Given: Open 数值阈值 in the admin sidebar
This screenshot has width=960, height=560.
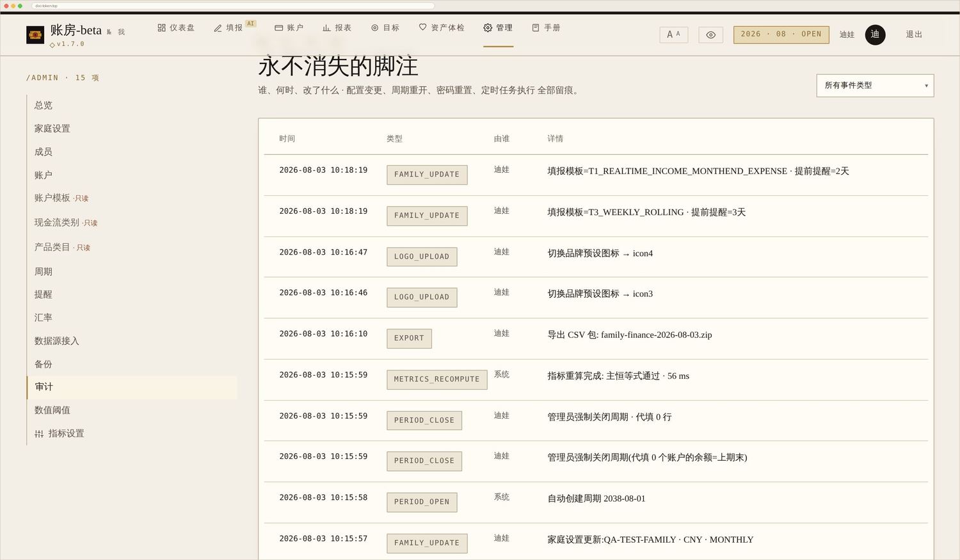Looking at the screenshot, I should tap(52, 410).
